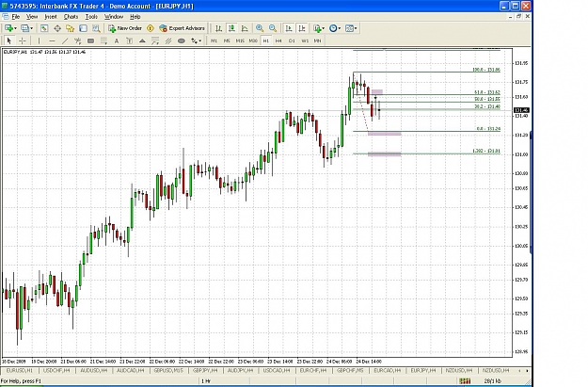Select the 100.0 Fibonacci level label
This screenshot has width=588, height=387.
click(486, 70)
